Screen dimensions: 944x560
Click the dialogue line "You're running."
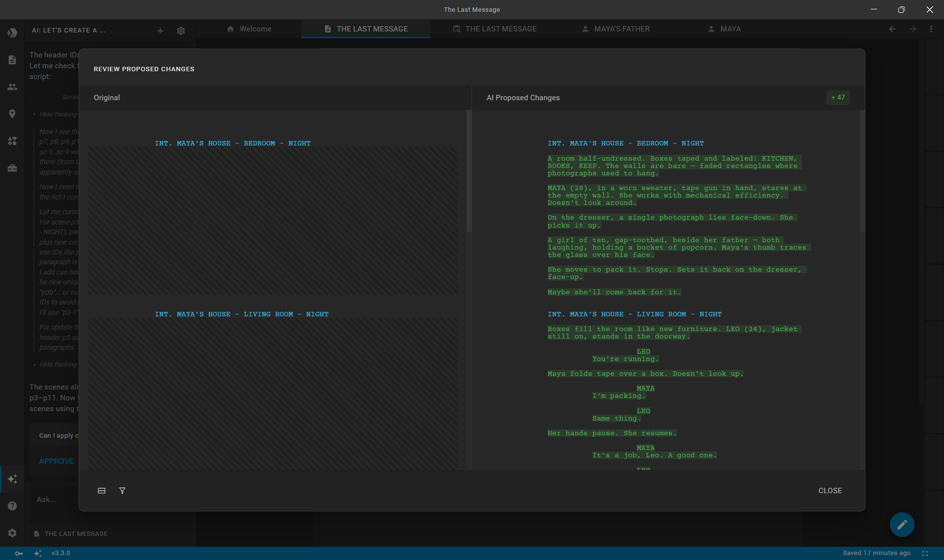(x=625, y=359)
